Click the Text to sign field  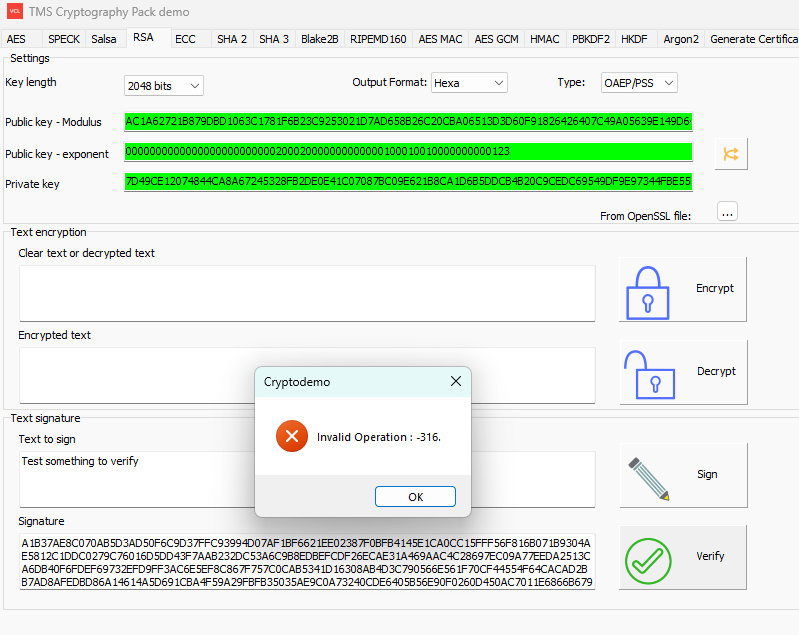(x=307, y=478)
